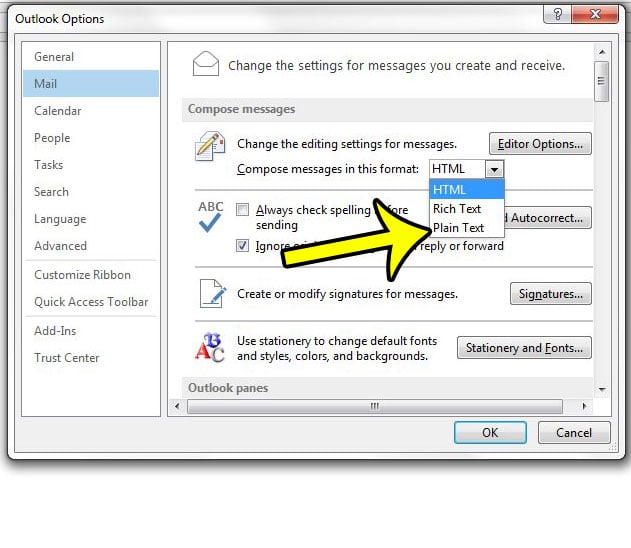Screen dimensions: 631x548
Task: Click the horizontal scrollbar left arrow
Action: [x=177, y=406]
